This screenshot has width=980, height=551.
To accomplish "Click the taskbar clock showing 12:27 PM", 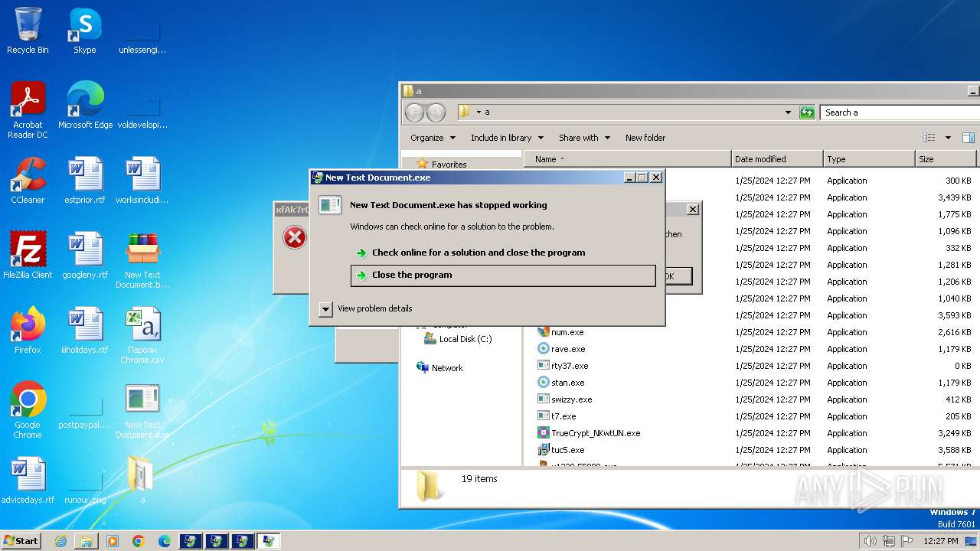I will point(940,541).
